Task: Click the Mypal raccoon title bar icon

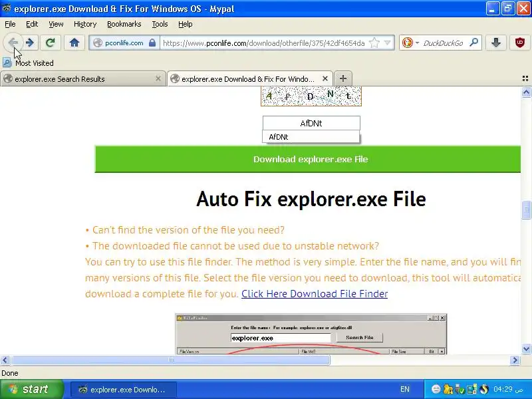Action: click(7, 9)
